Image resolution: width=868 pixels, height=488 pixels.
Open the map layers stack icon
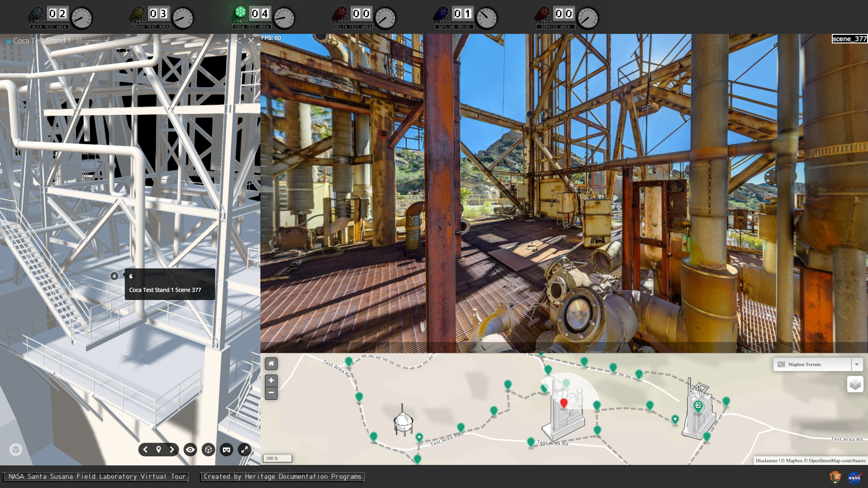tap(855, 384)
